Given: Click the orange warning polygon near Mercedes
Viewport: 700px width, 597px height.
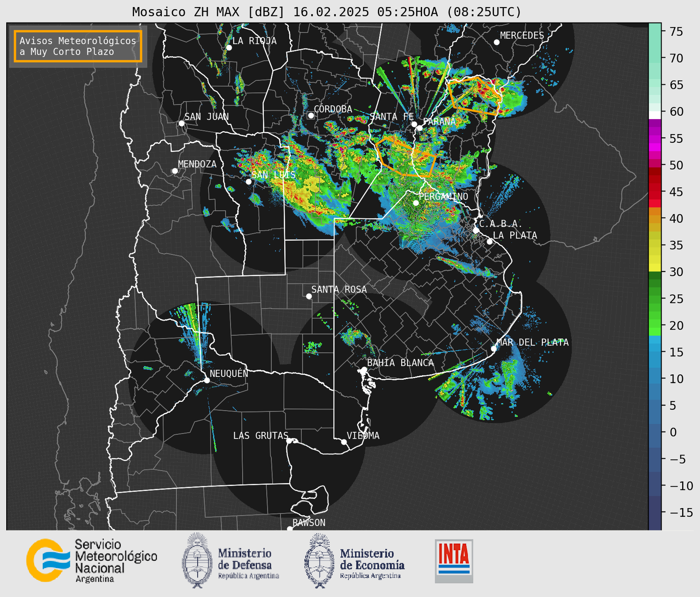Looking at the screenshot, I should click(x=475, y=95).
